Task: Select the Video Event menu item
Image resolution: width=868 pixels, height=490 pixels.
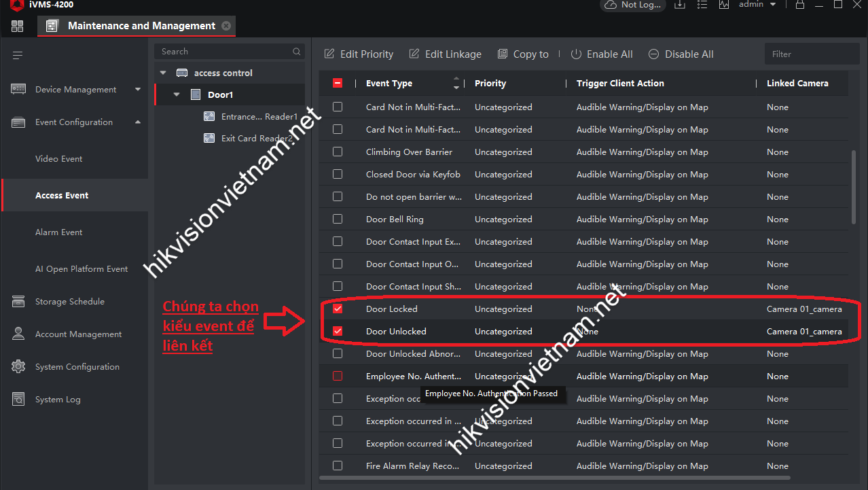Action: (x=59, y=159)
